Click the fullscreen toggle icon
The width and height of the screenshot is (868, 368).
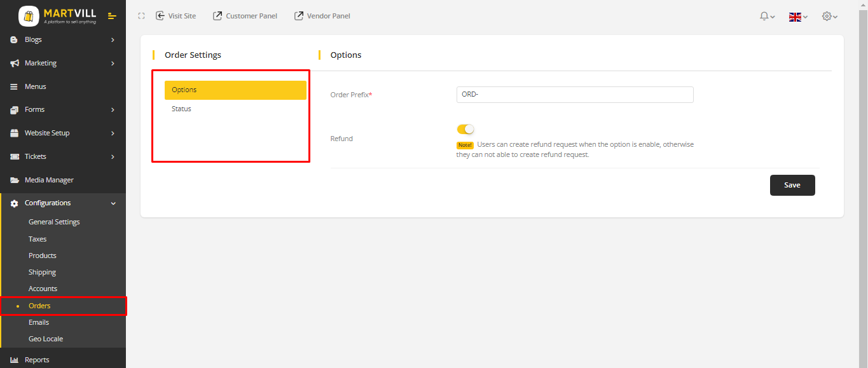(x=142, y=16)
